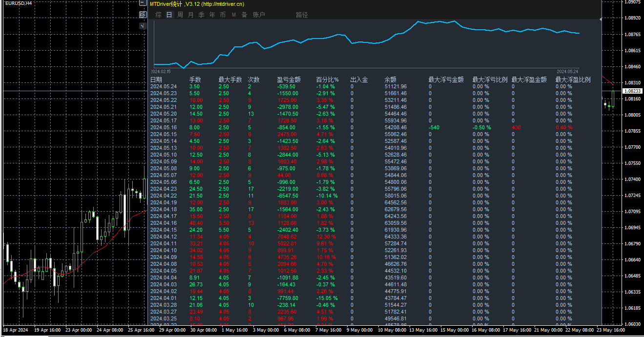Open the 年 yearly tab
Image resolution: width=644 pixels, height=337 pixels.
pyautogui.click(x=212, y=15)
